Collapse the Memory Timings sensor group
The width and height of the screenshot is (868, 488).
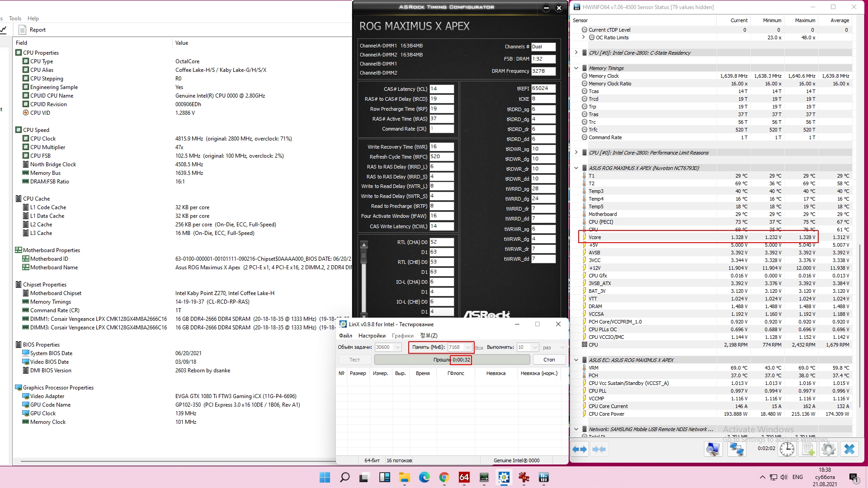576,68
